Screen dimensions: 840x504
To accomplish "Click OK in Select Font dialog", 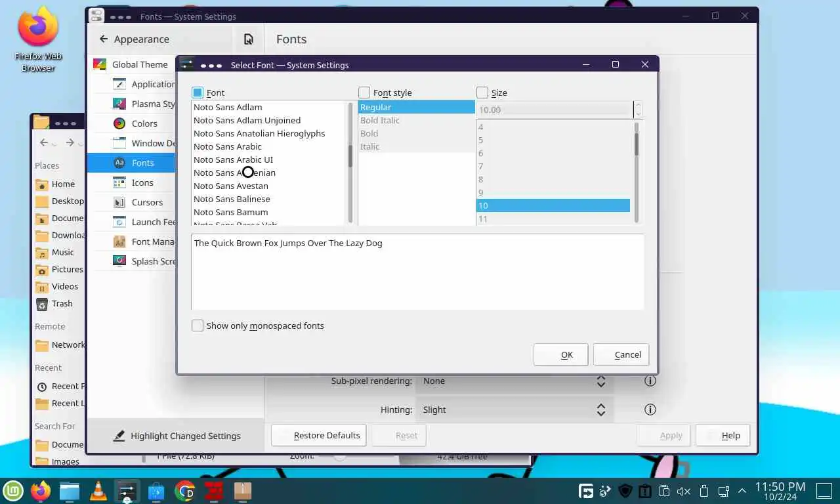I will coord(561,354).
